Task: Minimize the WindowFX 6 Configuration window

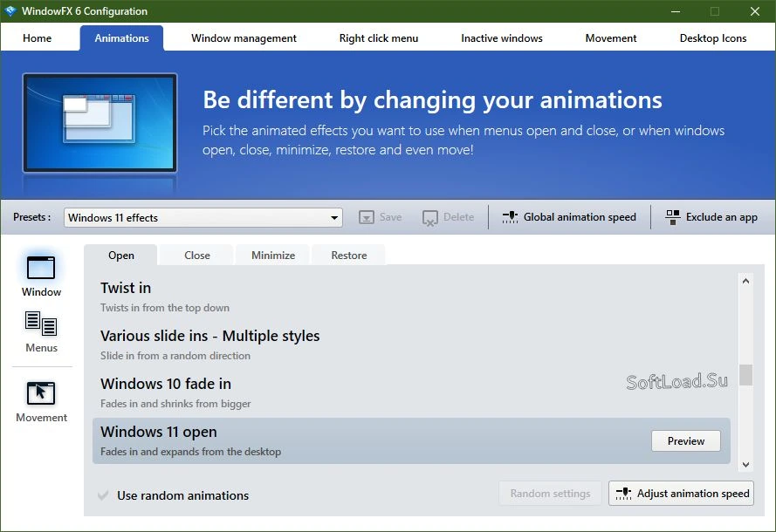Action: [676, 10]
